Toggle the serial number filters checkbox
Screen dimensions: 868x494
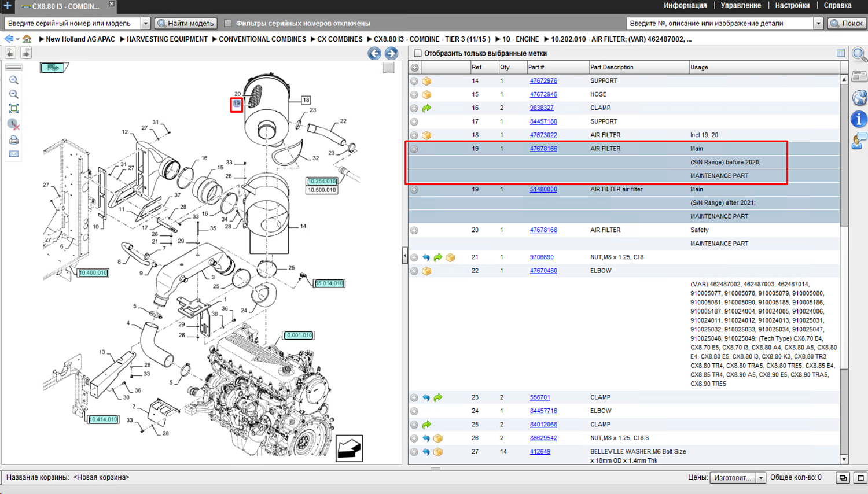[228, 24]
